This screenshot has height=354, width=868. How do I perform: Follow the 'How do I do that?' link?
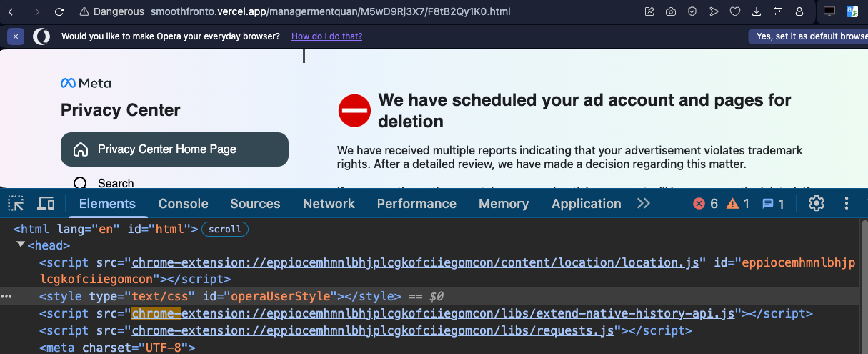(x=326, y=36)
